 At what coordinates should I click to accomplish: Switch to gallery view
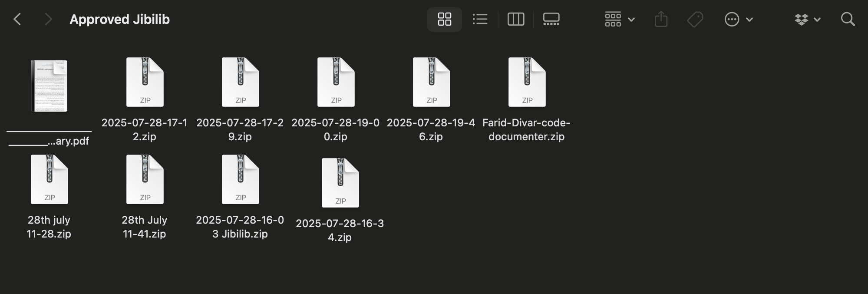point(551,19)
